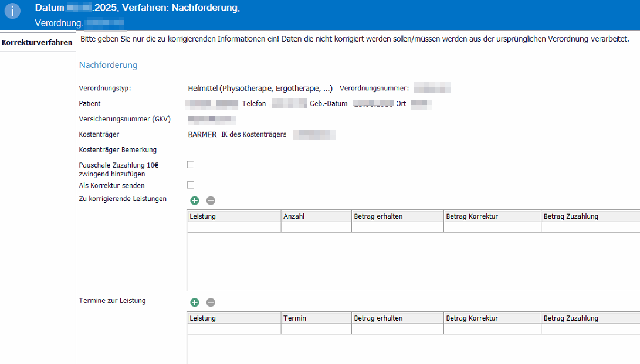Screen dimensions: 640x364
Task: Click Betrag Zuzahlung header in Termine table
Action: pos(591,318)
